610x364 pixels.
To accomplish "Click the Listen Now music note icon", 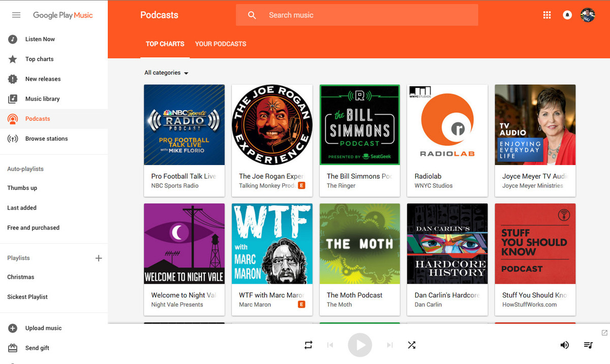I will pyautogui.click(x=13, y=39).
